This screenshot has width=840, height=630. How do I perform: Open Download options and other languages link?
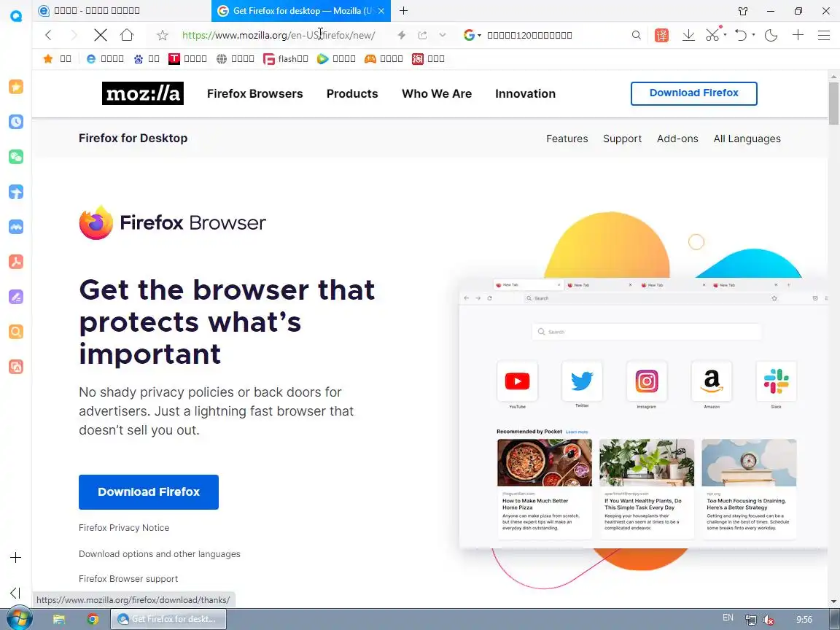point(160,554)
